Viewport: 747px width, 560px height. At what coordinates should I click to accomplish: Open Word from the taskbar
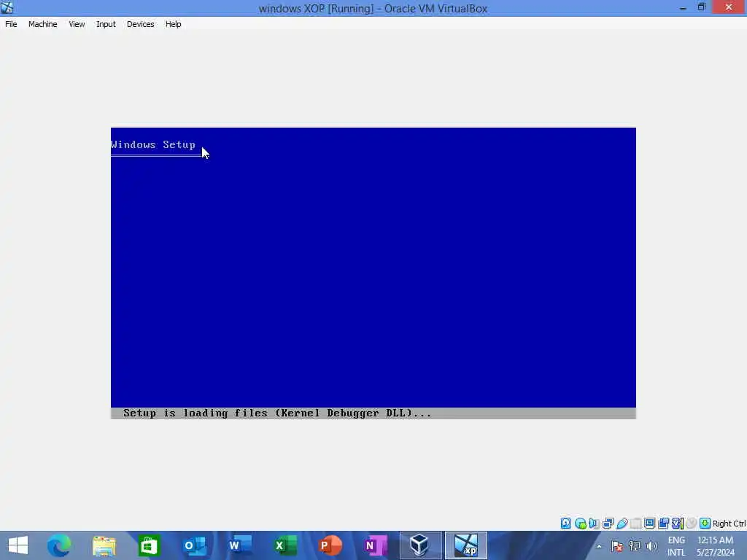[x=239, y=545]
